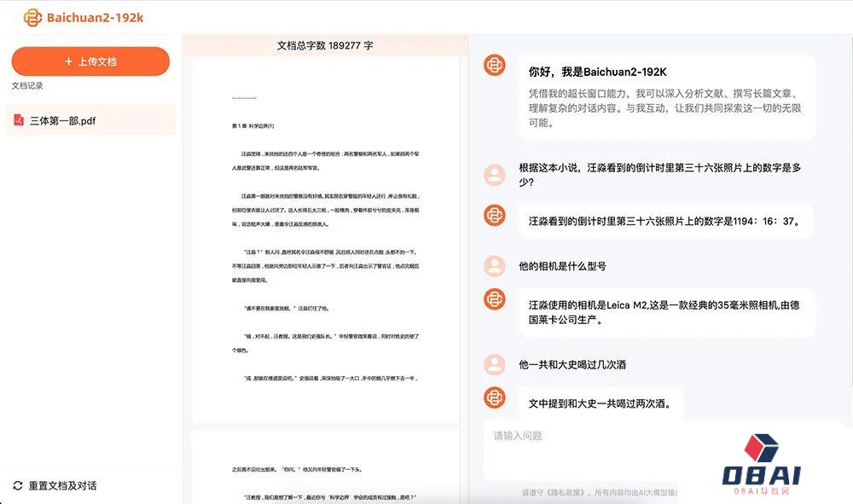Viewport: 853px width, 504px height.
Task: Click the 上传文档 upload button
Action: (90, 61)
